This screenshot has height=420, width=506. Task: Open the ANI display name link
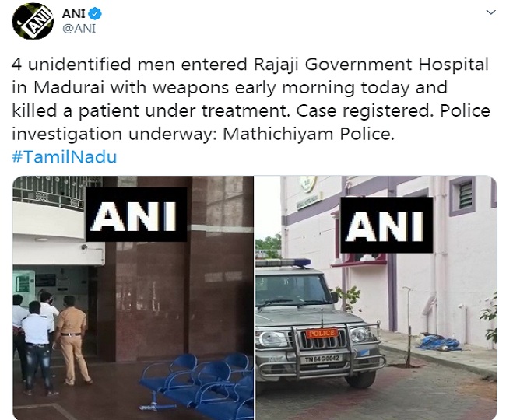(74, 13)
